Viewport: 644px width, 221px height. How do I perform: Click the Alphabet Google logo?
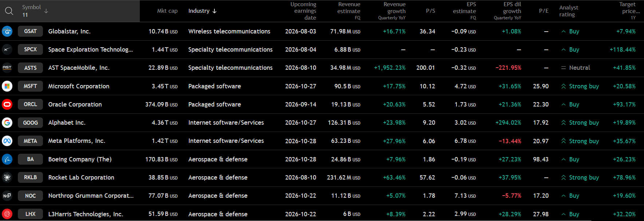pyautogui.click(x=7, y=122)
